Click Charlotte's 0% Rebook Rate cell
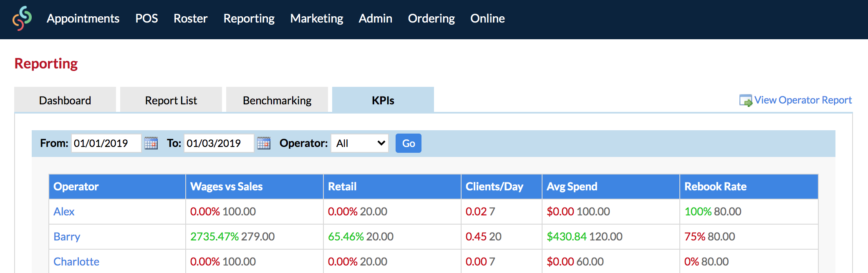 (x=749, y=261)
